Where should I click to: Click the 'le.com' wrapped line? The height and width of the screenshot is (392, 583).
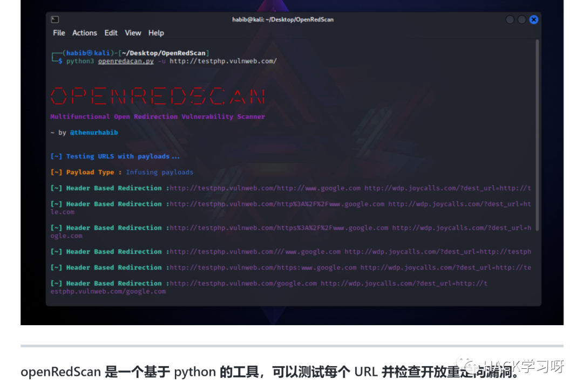coord(63,212)
